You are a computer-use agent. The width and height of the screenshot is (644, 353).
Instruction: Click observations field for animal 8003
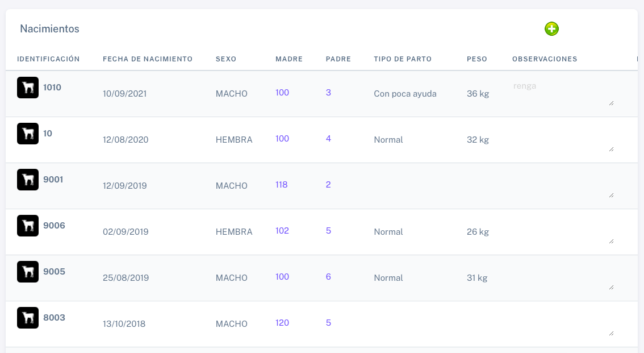point(563,323)
